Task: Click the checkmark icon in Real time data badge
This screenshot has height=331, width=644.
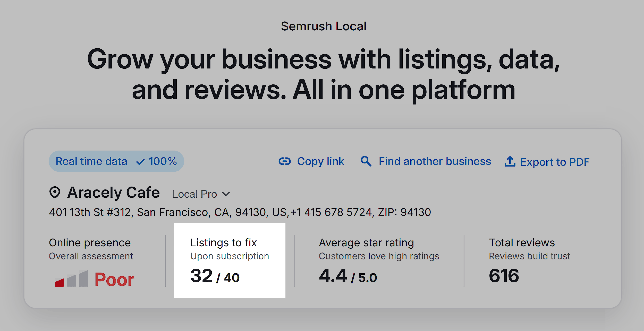Action: click(x=140, y=162)
